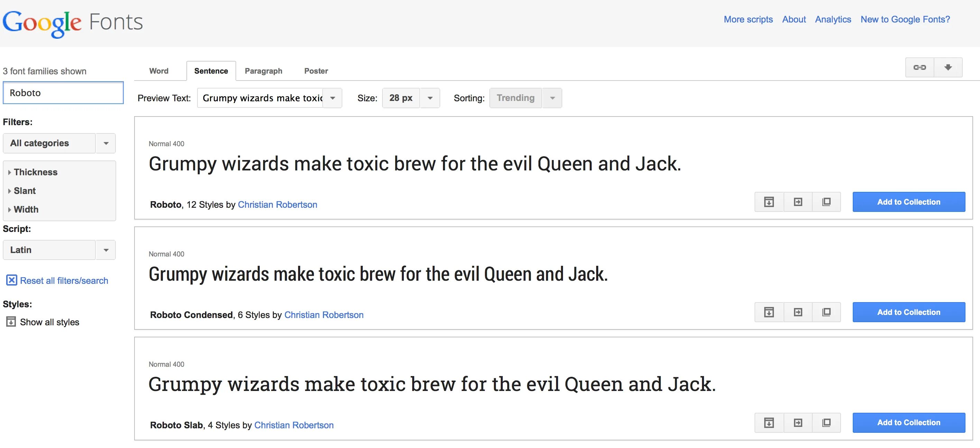Click the download arrow icon at top right
Screen dimensions: 980x448
tap(948, 67)
